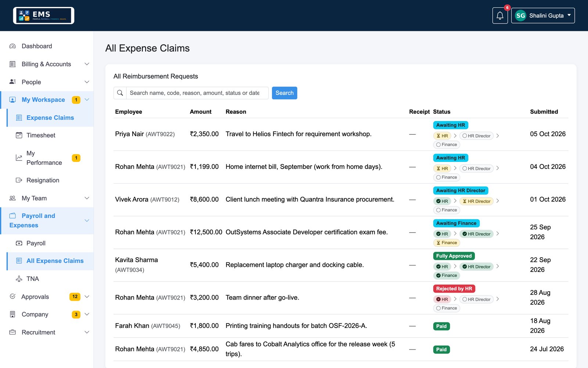Click the TNA airplane icon
Image resolution: width=588 pixels, height=368 pixels.
19,279
